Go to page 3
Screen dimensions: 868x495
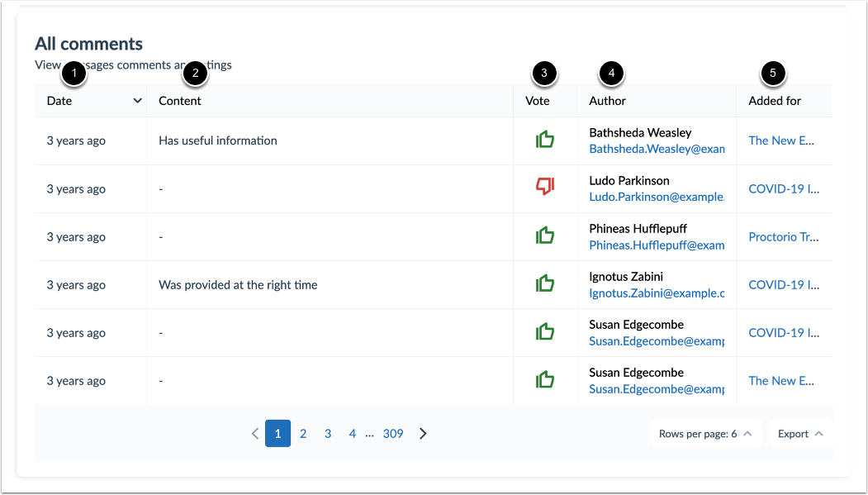tap(328, 434)
